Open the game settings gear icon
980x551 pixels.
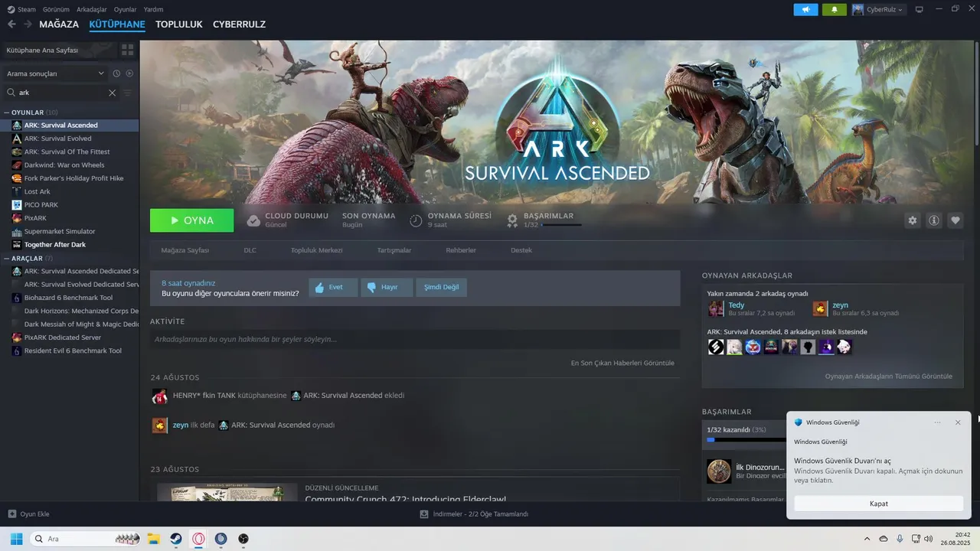tap(912, 220)
